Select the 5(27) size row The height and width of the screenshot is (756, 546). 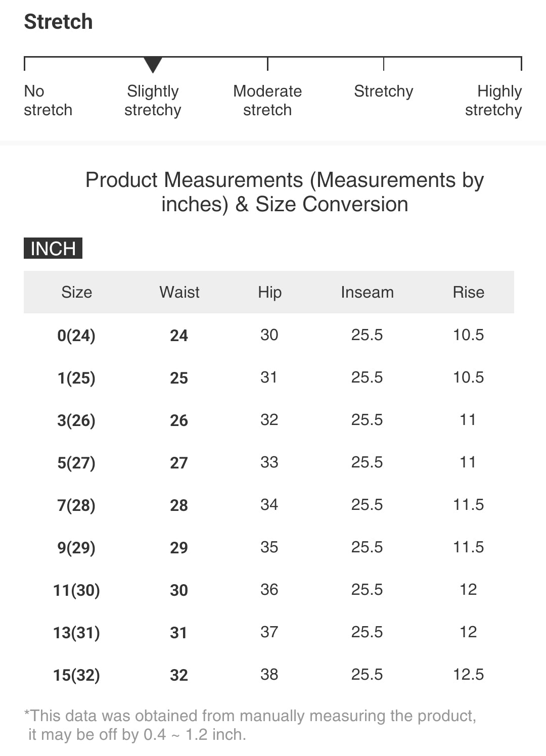pyautogui.click(x=76, y=462)
